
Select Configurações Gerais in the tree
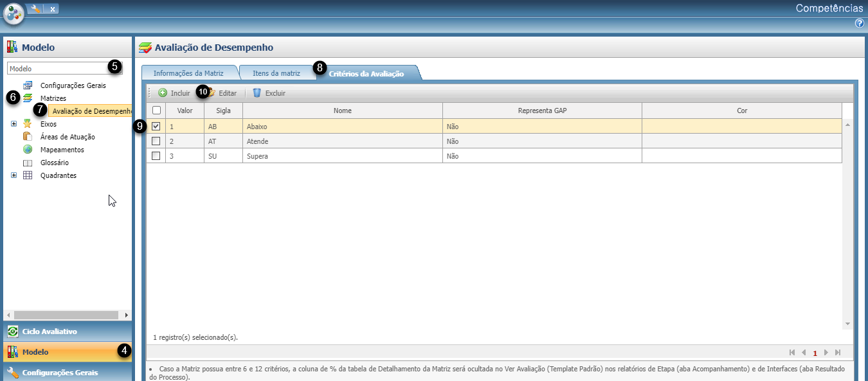tap(73, 85)
